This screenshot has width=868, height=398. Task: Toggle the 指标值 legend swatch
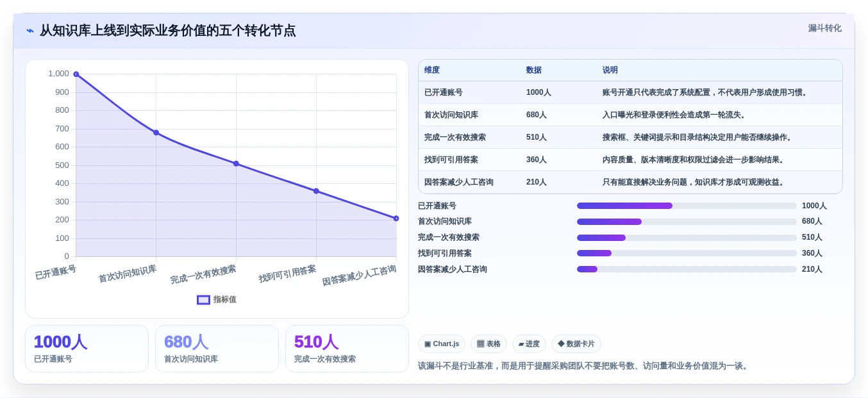pyautogui.click(x=203, y=299)
